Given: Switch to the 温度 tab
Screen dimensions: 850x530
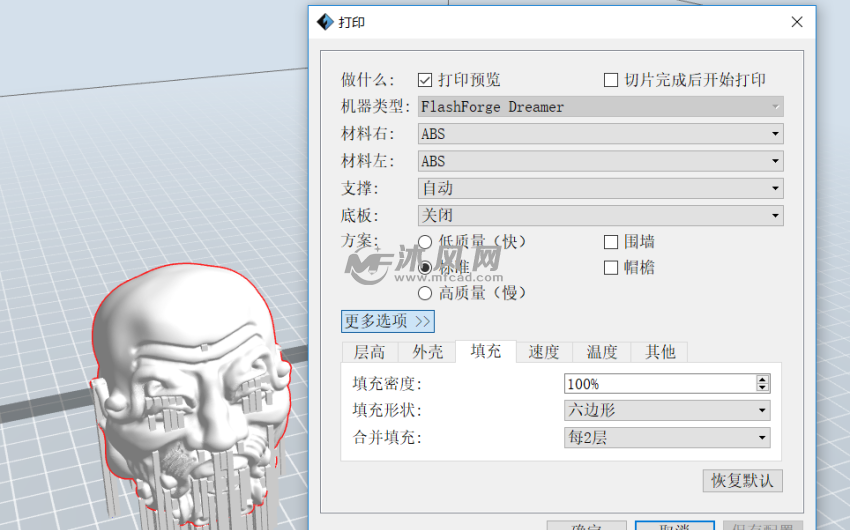Looking at the screenshot, I should coord(602,352).
